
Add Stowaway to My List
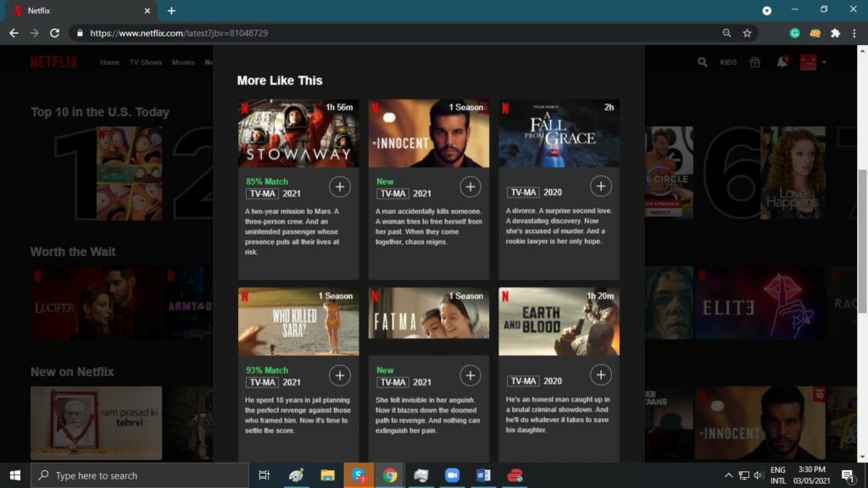339,187
